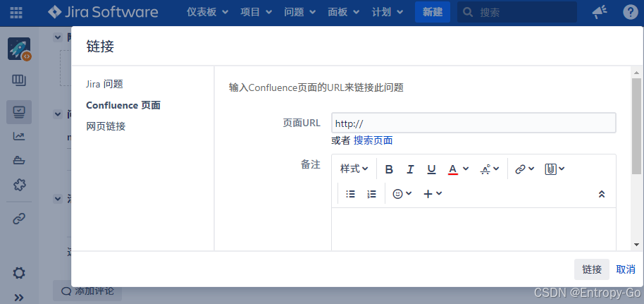The width and height of the screenshot is (644, 304).
Task: Click the 输入Confluence页面的URL instruction text
Action: click(x=316, y=87)
